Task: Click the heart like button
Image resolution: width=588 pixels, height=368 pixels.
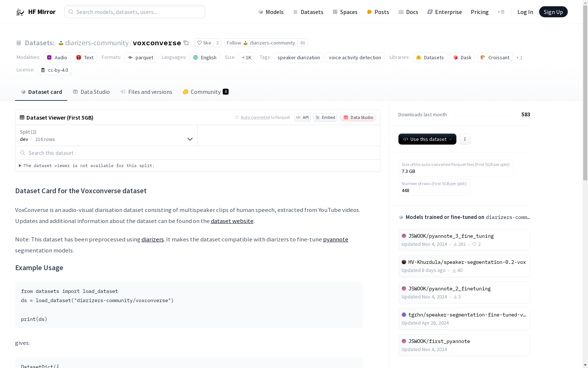Action: [x=204, y=43]
